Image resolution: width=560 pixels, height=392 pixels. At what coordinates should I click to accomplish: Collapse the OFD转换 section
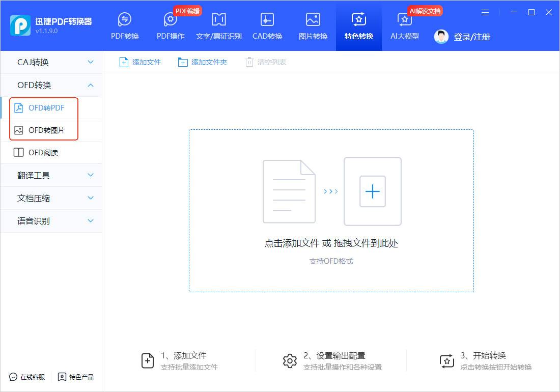[51, 85]
